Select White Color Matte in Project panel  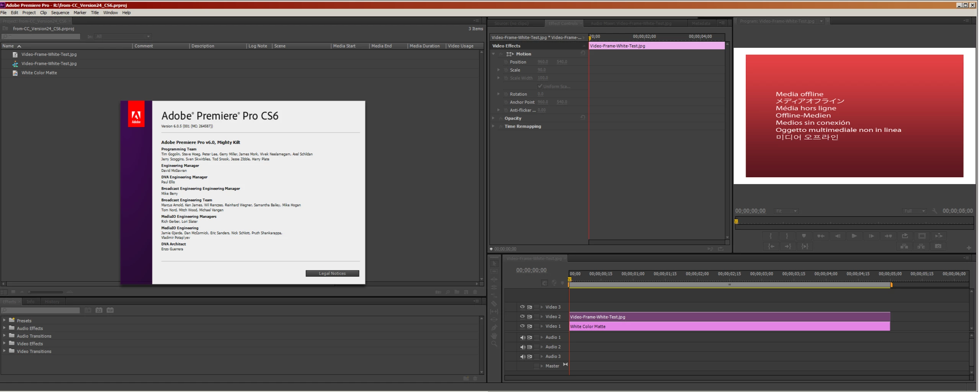point(39,73)
